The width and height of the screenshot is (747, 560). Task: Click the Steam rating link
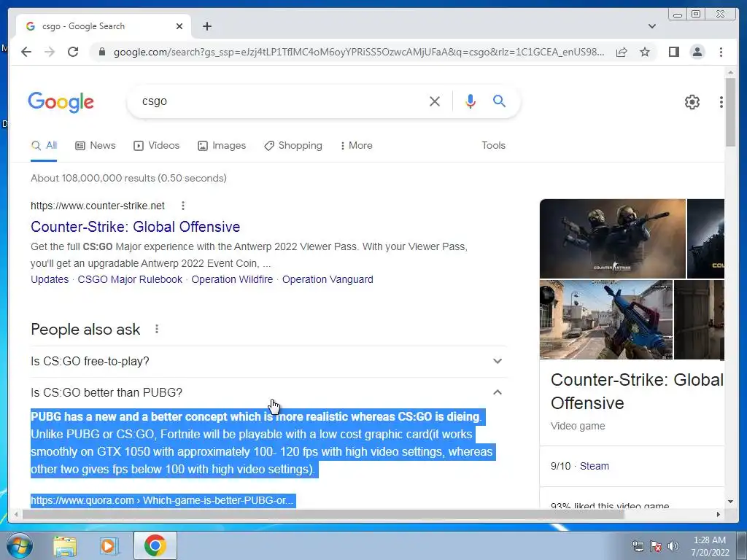click(594, 466)
